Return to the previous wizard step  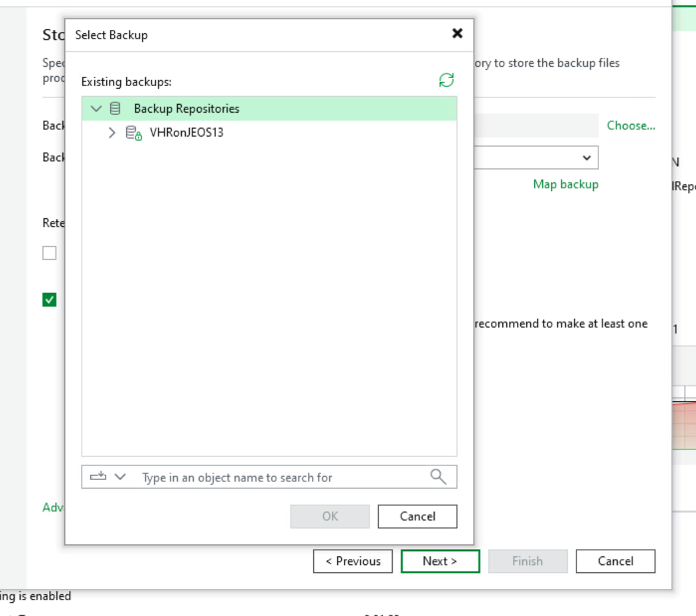[x=353, y=561]
